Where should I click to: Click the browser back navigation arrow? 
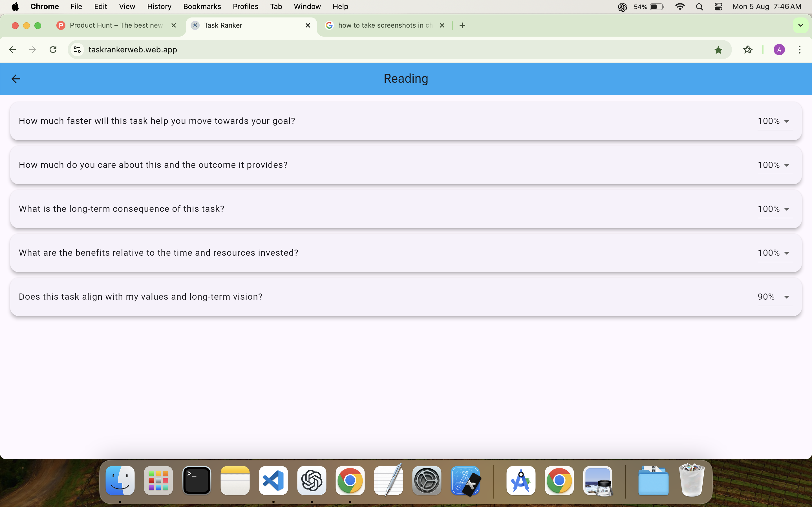point(12,49)
